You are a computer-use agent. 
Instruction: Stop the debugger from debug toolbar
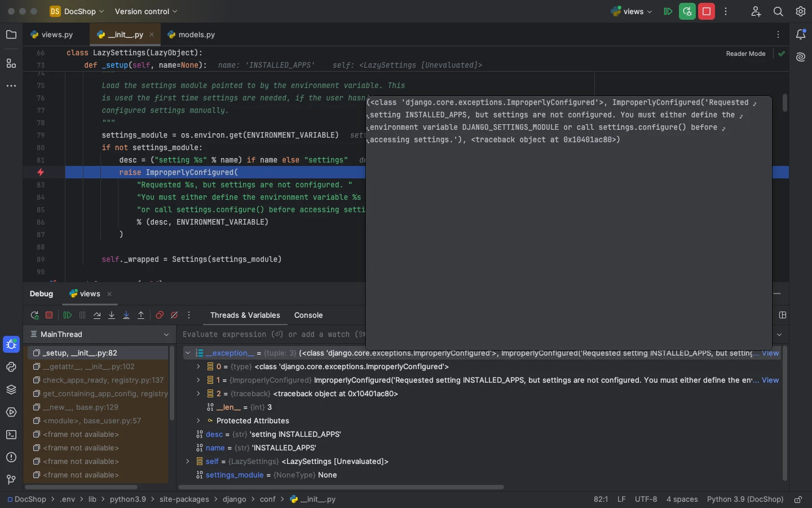pos(50,316)
